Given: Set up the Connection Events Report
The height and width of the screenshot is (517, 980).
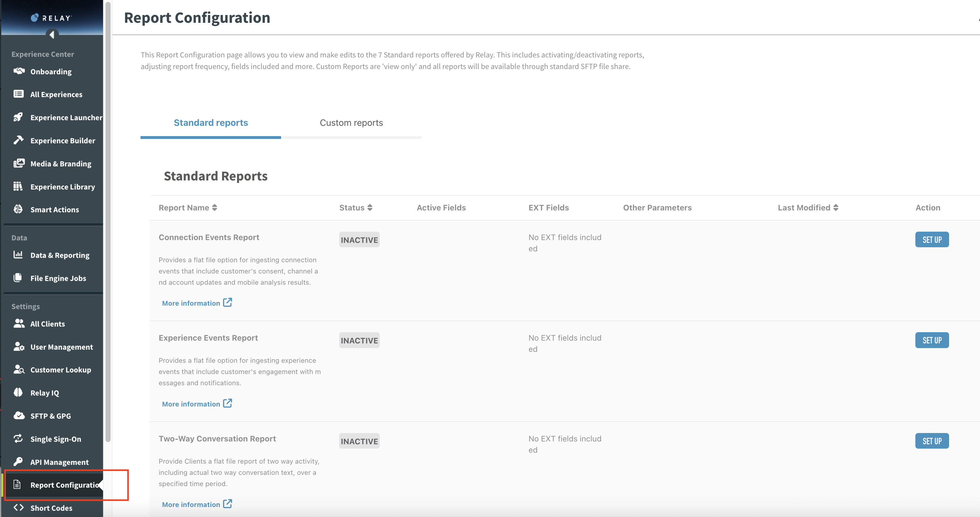Looking at the screenshot, I should 932,240.
